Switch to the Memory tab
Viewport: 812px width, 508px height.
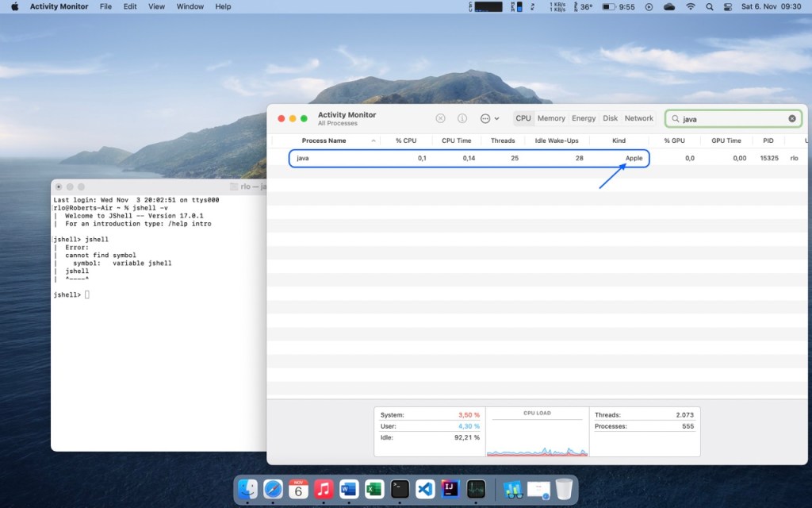(551, 117)
